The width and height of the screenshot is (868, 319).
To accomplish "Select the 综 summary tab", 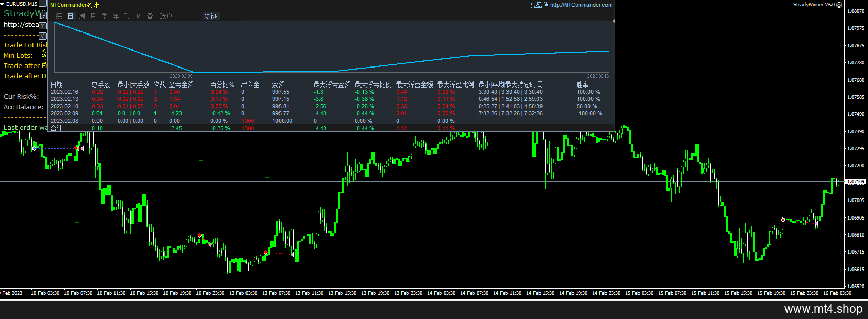I will pos(59,16).
